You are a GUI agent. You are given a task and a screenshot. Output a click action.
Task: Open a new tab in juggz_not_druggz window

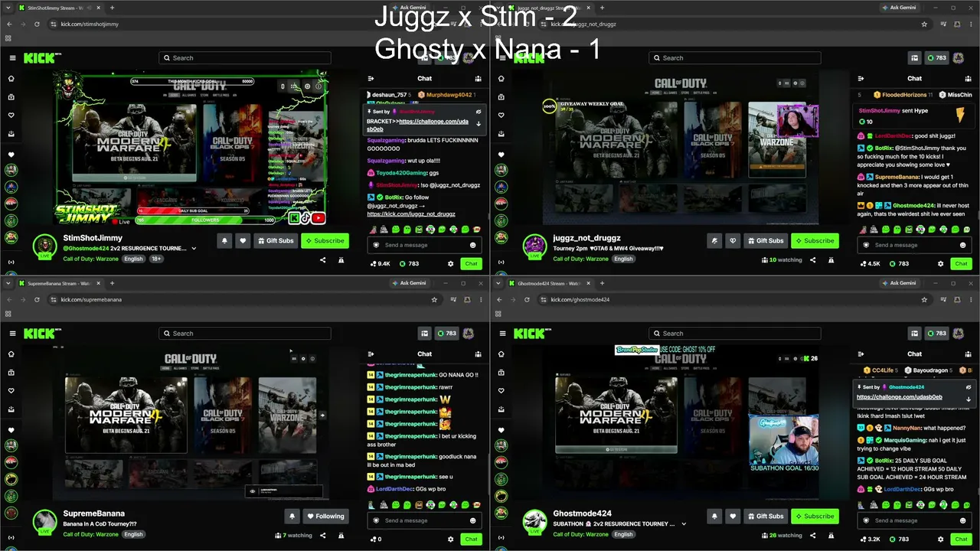click(602, 8)
